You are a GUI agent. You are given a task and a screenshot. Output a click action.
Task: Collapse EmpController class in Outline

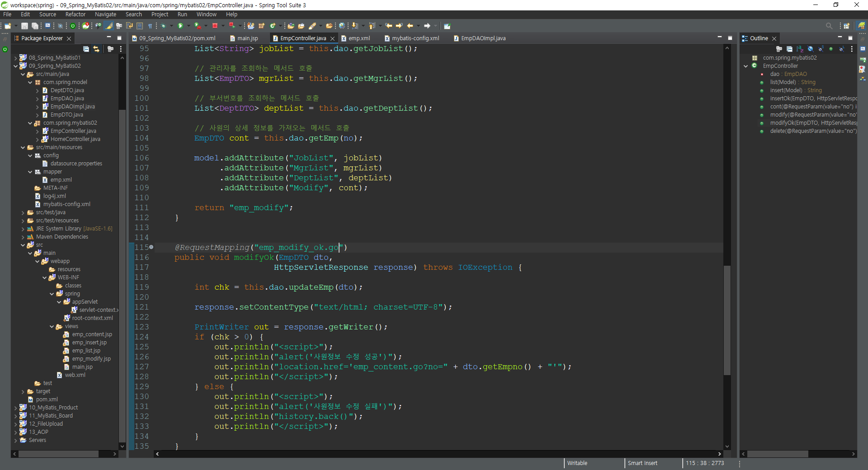click(x=746, y=66)
